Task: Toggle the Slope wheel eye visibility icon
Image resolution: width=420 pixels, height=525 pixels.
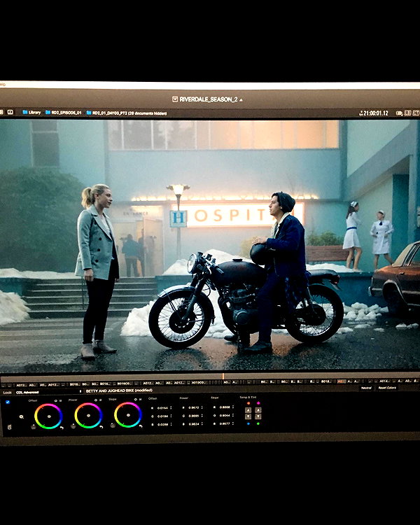Action: [x=135, y=400]
